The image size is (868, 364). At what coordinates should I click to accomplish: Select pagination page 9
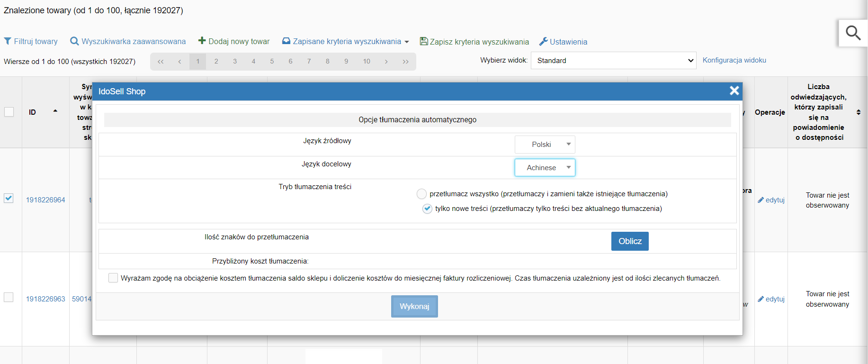pos(346,62)
